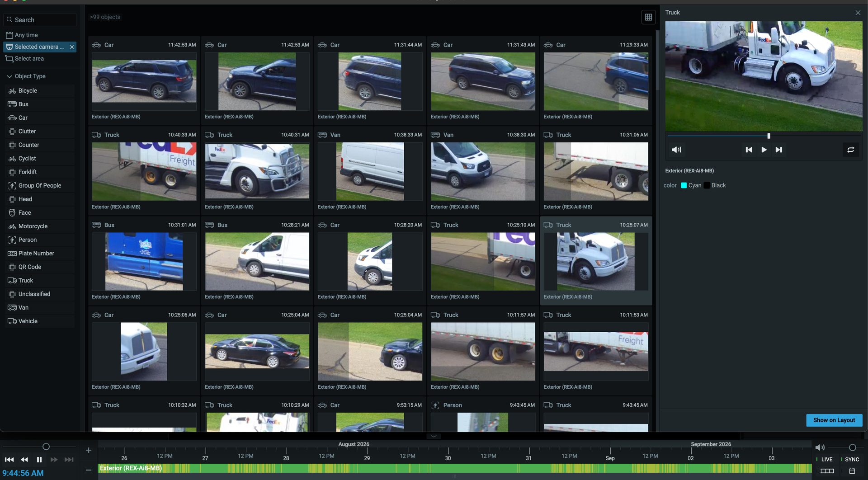Toggle loop playback in preview
The height and width of the screenshot is (480, 868).
pyautogui.click(x=850, y=150)
